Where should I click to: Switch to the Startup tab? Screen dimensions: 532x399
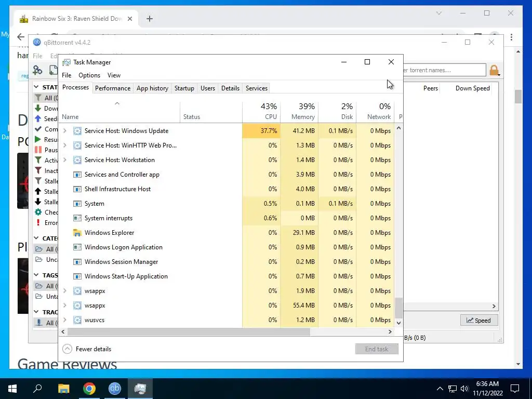(184, 88)
